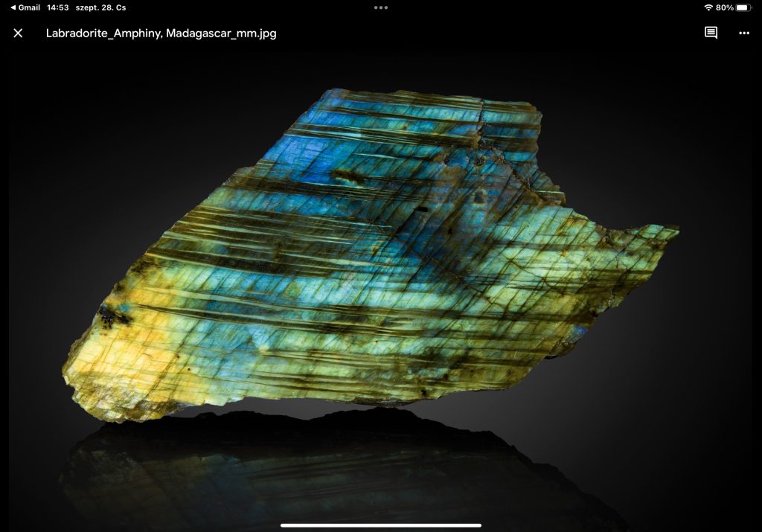The height and width of the screenshot is (532, 762).
Task: Tap the date 'szept. 28. Cs'
Action: [x=100, y=7]
